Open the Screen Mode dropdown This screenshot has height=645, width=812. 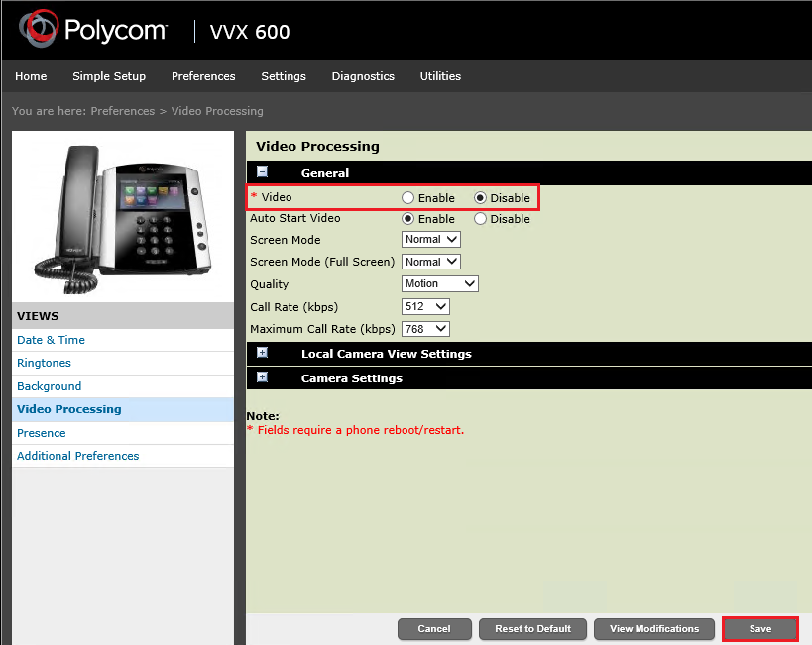[431, 239]
